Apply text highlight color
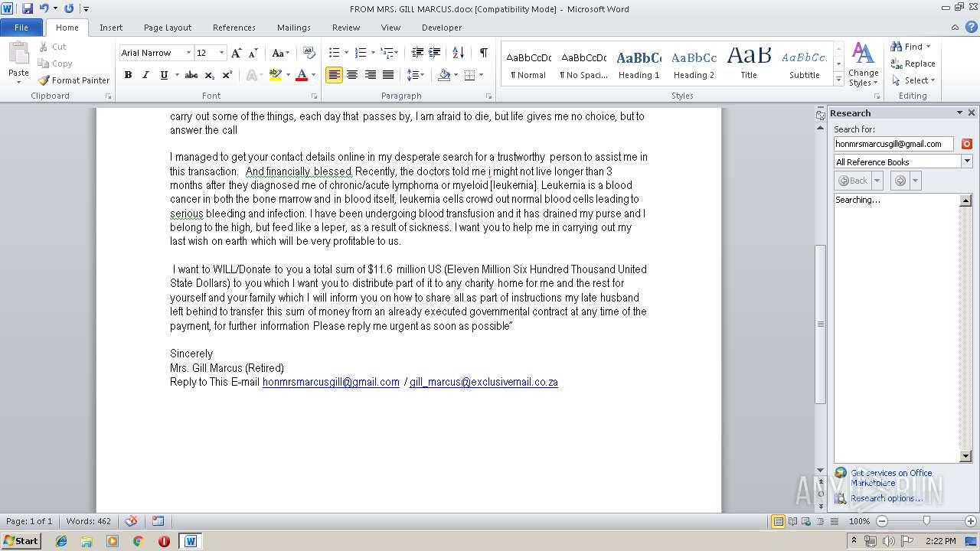 (276, 75)
